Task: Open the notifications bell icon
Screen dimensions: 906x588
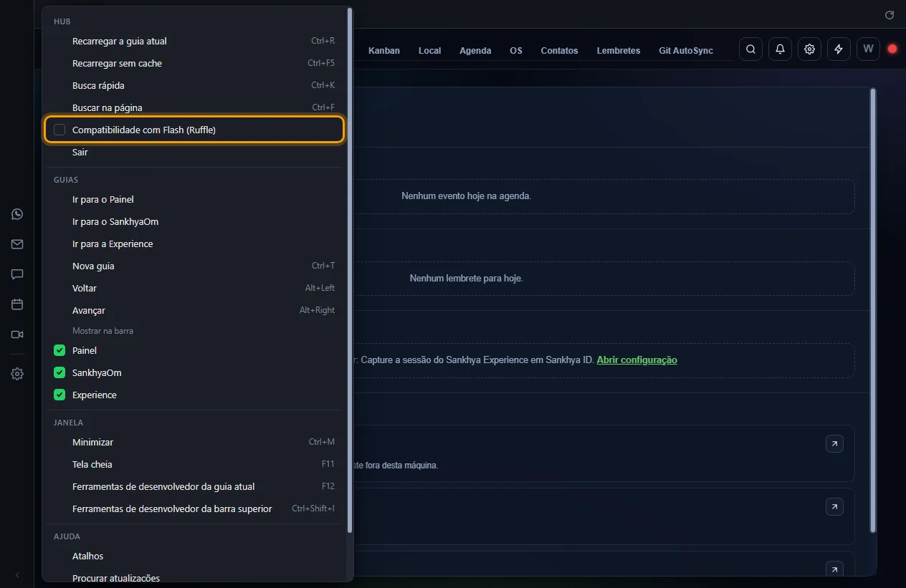Action: click(780, 49)
